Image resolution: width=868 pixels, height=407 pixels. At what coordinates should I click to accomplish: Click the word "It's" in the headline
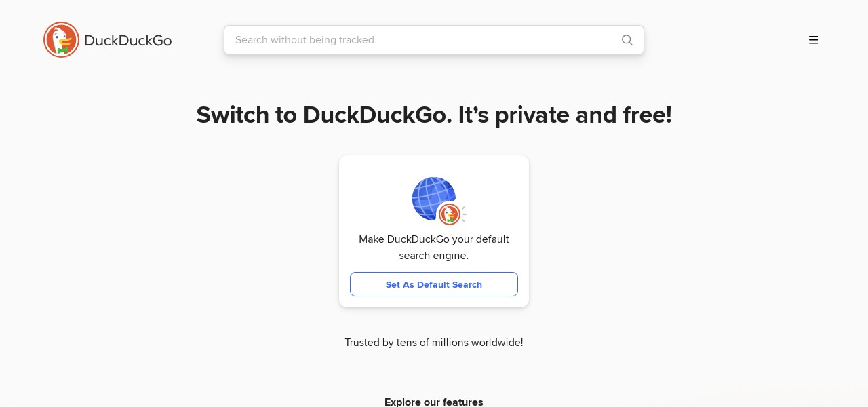(473, 115)
